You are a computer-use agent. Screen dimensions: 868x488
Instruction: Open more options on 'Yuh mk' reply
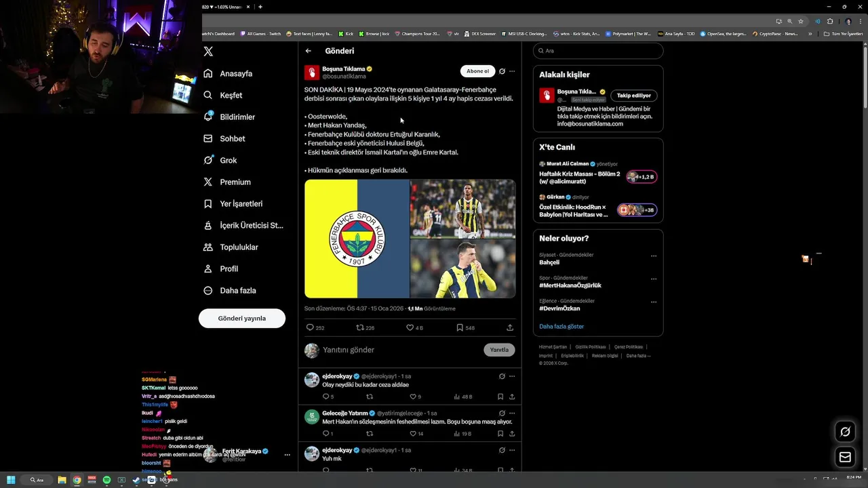tap(512, 450)
